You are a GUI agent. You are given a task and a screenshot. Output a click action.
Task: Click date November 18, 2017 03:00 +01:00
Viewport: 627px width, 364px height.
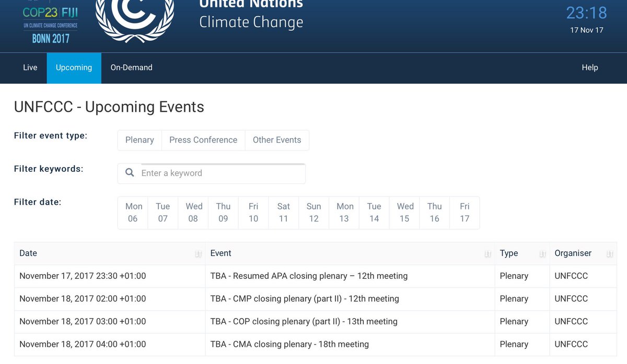(83, 322)
